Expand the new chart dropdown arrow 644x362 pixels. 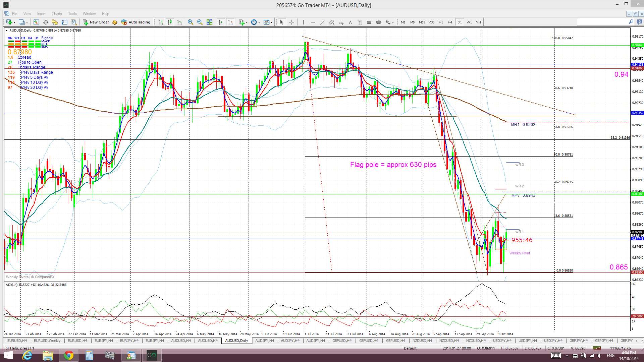tap(14, 22)
